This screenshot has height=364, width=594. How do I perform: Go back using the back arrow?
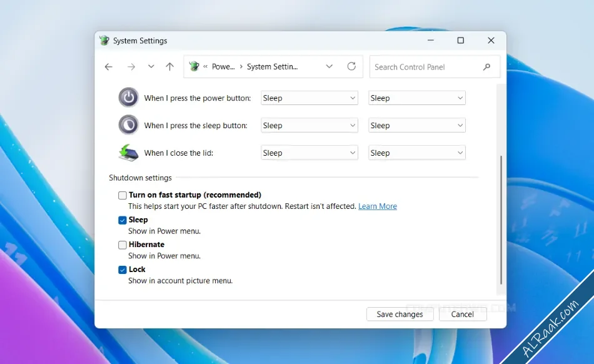tap(109, 67)
